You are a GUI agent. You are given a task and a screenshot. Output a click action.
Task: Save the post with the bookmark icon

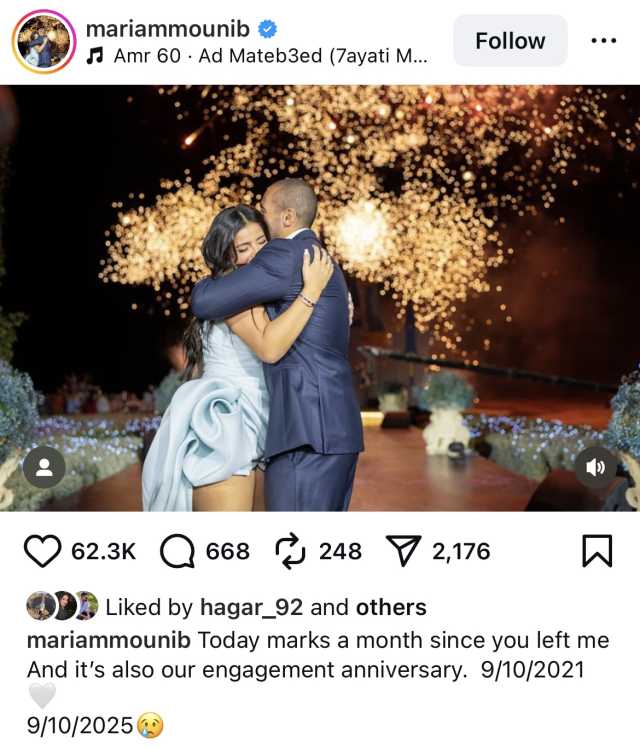tap(597, 551)
